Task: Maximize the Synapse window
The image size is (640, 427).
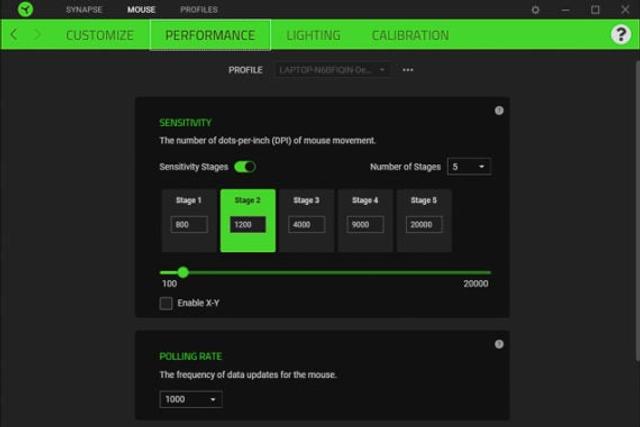Action: (595, 9)
